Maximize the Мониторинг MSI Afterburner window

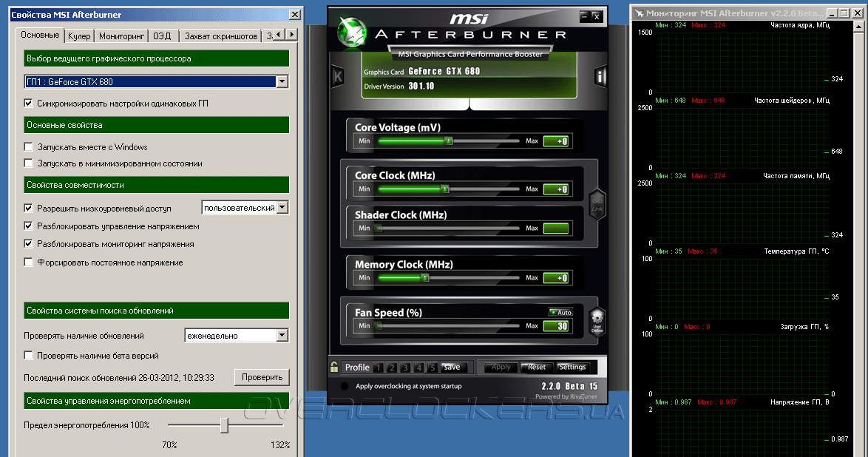tap(844, 13)
